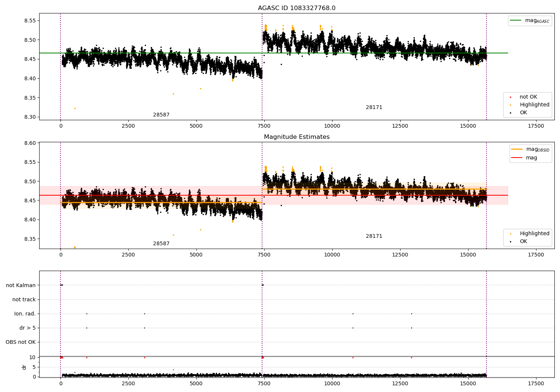560x392 pixels.
Task: Click y-axis tick '8.50' in Magnitude Estimates plot
Action: [30, 182]
